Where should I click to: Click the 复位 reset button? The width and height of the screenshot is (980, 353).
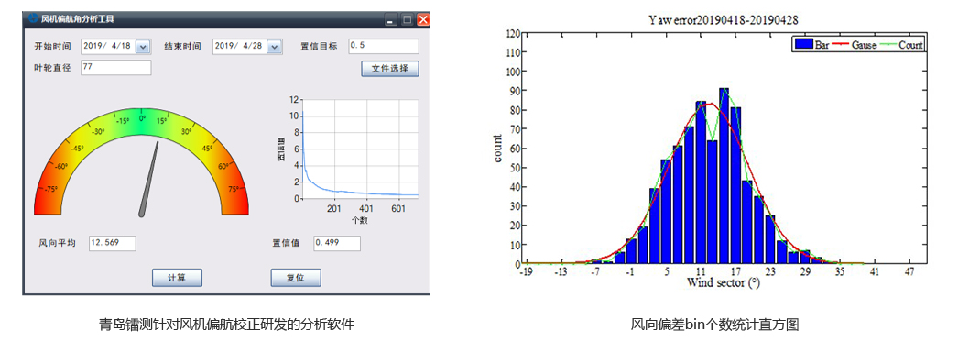296,277
